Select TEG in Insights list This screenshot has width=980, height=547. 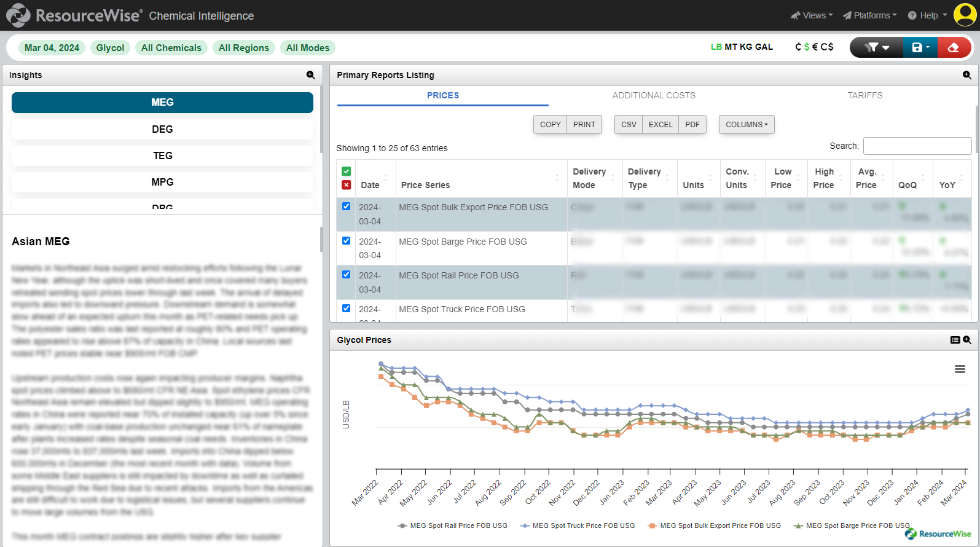click(162, 155)
